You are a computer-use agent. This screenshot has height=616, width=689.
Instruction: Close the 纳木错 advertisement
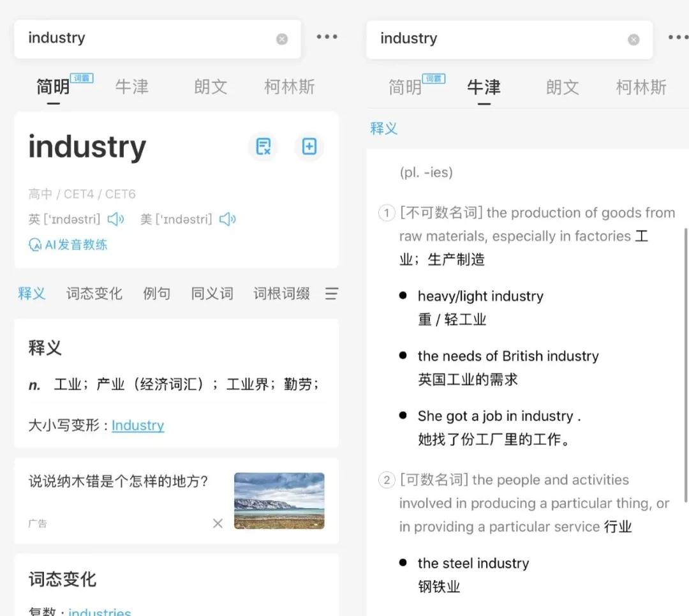[217, 523]
